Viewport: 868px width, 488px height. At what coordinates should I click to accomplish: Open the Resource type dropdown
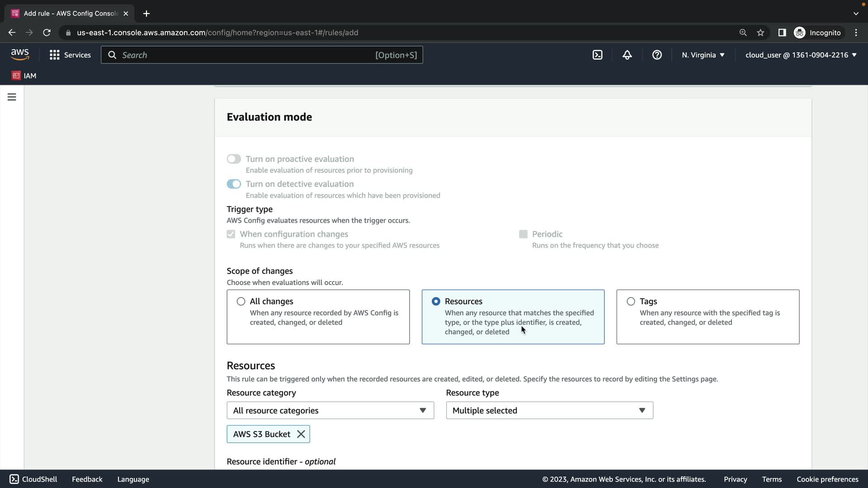coord(549,410)
